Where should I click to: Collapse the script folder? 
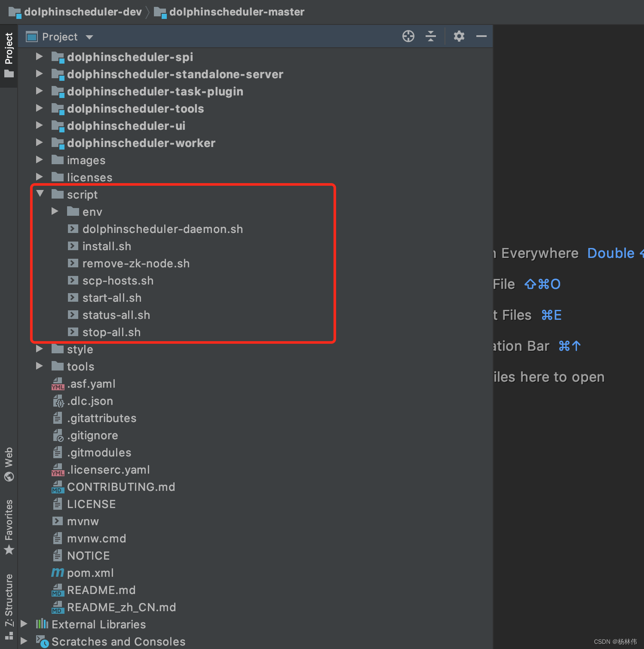pyautogui.click(x=40, y=193)
